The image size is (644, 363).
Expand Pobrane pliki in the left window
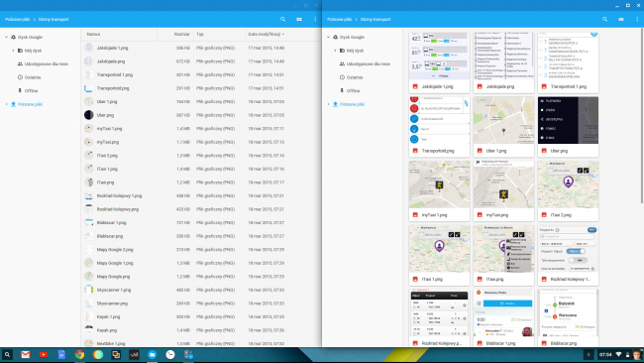click(x=6, y=104)
